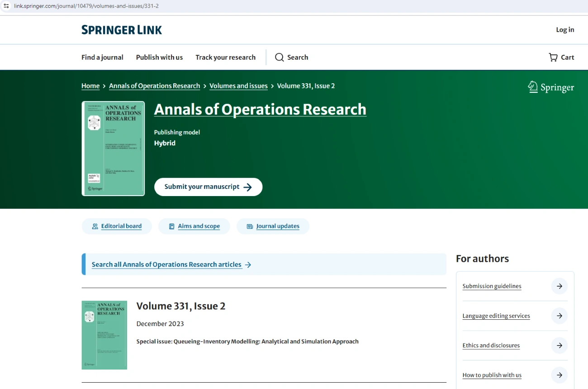Click the Volume 331, Issue 2 heading
This screenshot has width=588, height=389.
tap(181, 306)
